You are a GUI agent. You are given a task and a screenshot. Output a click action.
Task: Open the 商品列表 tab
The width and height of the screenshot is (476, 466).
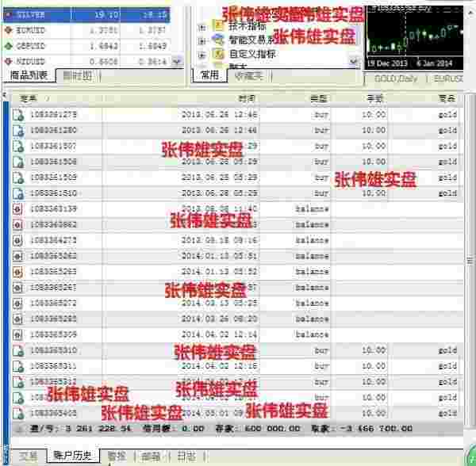coord(29,74)
